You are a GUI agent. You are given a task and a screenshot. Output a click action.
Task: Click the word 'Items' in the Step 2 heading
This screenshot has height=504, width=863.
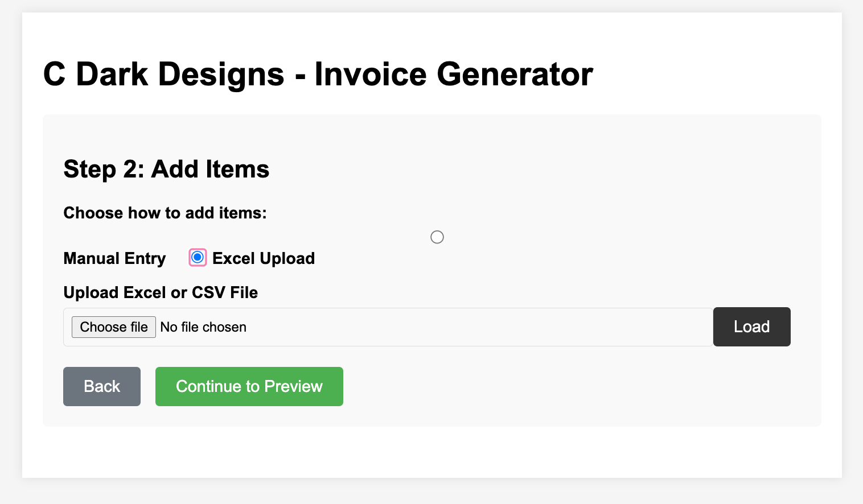[237, 169]
